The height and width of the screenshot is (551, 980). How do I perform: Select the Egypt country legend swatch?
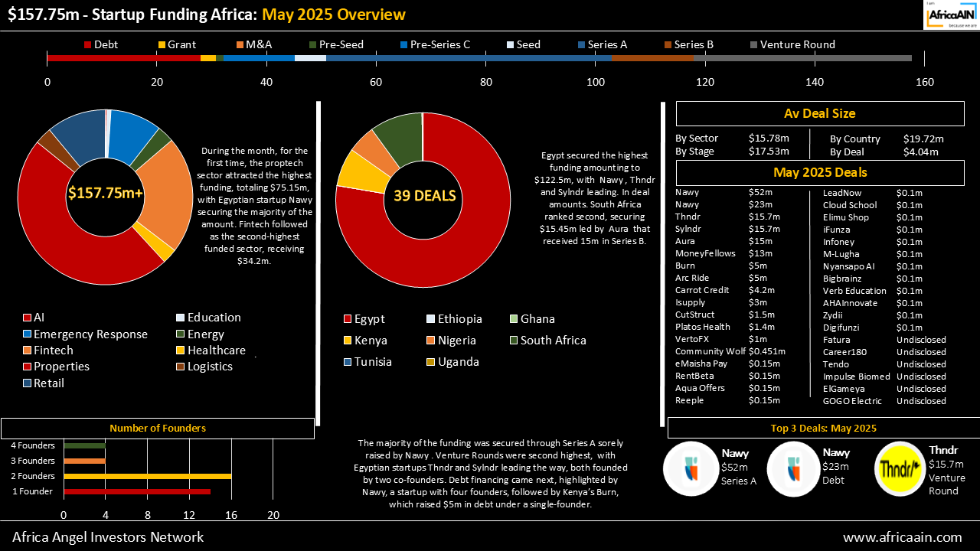pyautogui.click(x=348, y=319)
